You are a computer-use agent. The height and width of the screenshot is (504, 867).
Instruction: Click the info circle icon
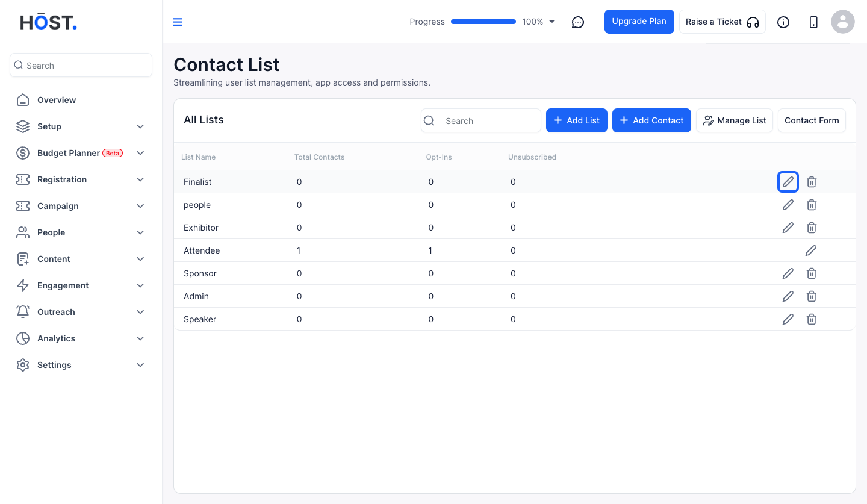(783, 22)
